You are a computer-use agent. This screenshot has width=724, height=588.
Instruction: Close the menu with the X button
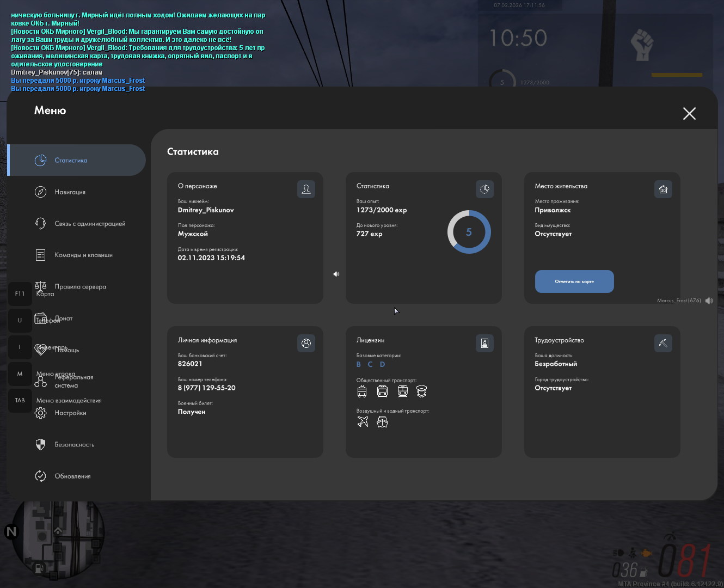point(689,113)
